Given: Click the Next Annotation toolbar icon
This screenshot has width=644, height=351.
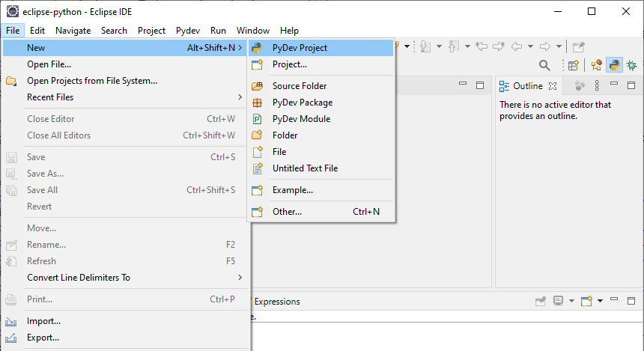Looking at the screenshot, I should pos(425,46).
